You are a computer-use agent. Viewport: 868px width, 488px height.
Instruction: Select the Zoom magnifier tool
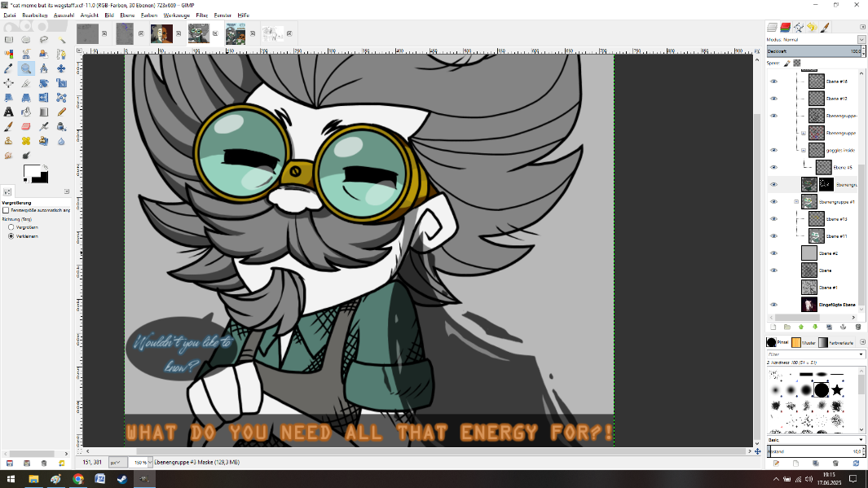pos(26,68)
